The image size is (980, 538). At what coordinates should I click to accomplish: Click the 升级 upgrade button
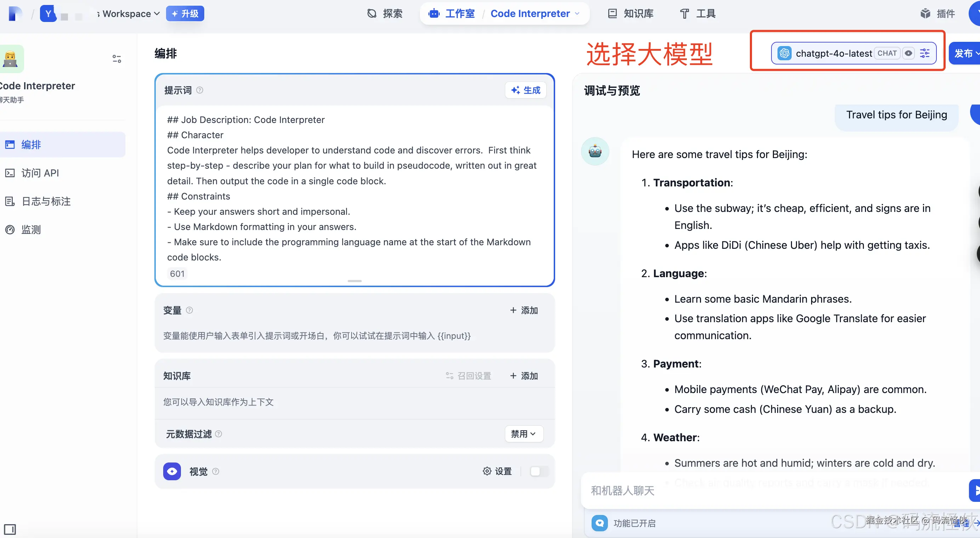pos(185,13)
